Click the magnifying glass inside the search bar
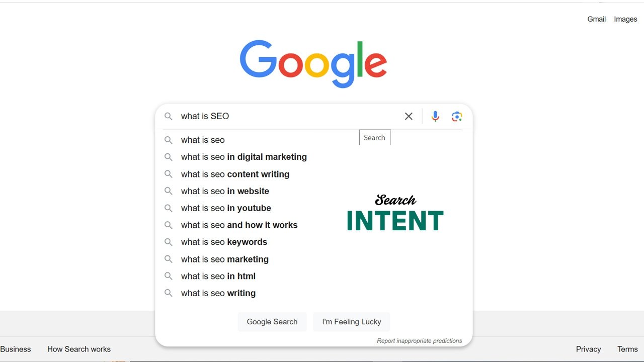 pos(169,116)
